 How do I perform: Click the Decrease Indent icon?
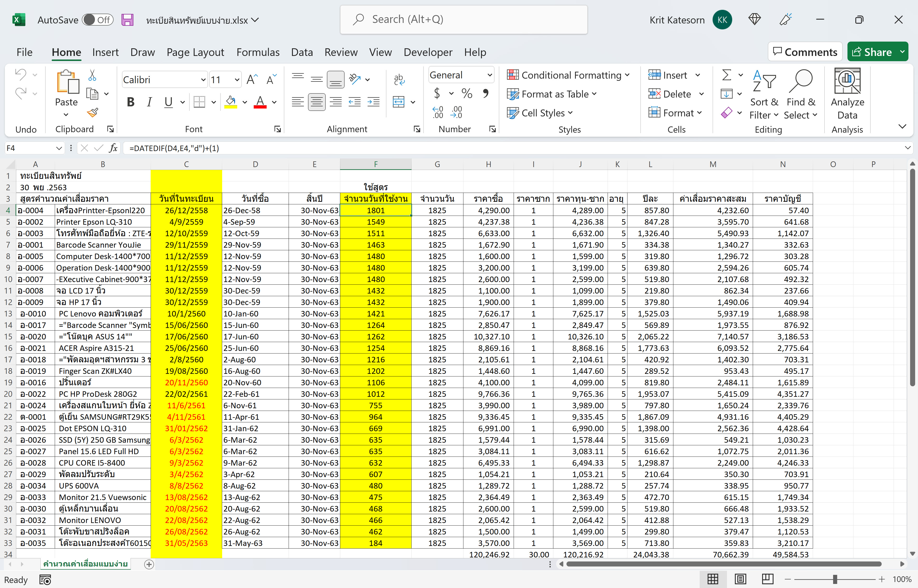pyautogui.click(x=355, y=102)
